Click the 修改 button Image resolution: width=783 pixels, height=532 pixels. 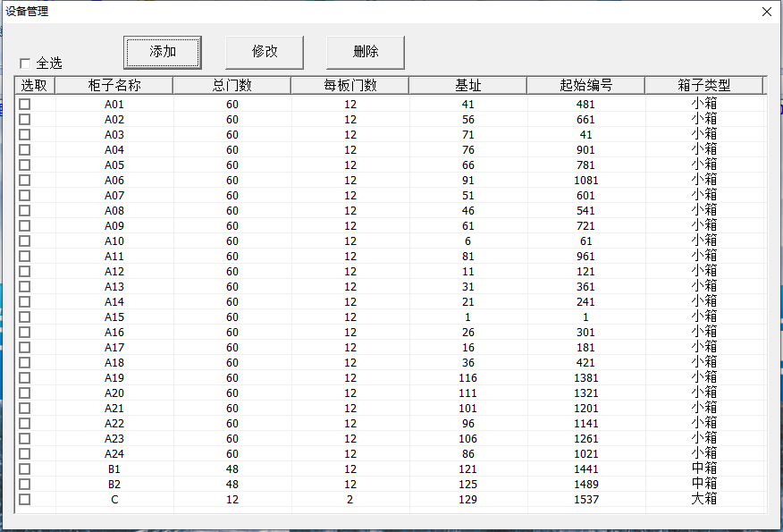265,52
